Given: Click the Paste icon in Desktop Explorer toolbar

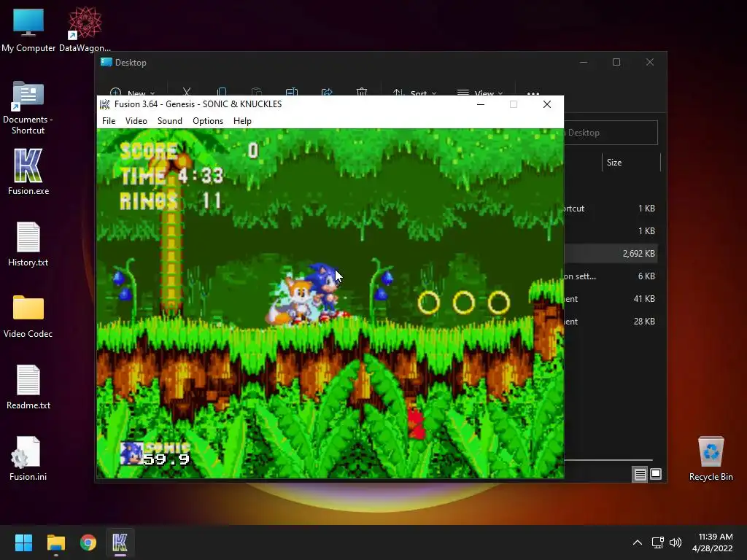Looking at the screenshot, I should coord(256,91).
